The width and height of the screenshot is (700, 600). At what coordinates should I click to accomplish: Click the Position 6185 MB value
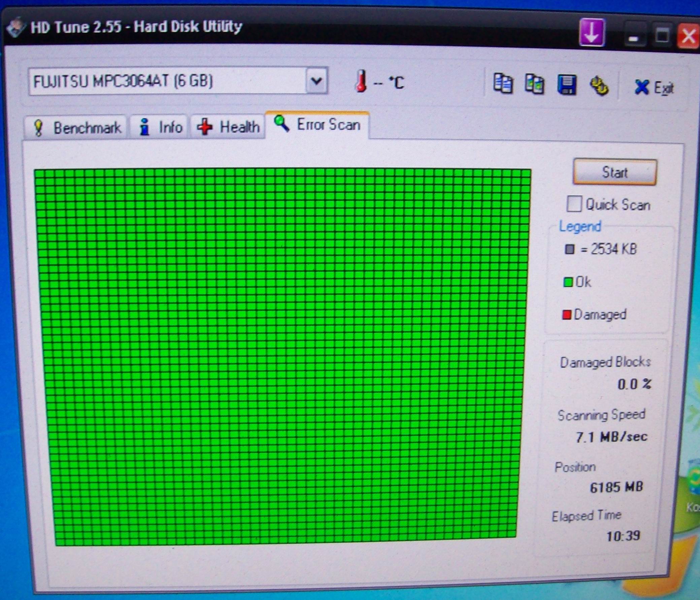pos(616,487)
